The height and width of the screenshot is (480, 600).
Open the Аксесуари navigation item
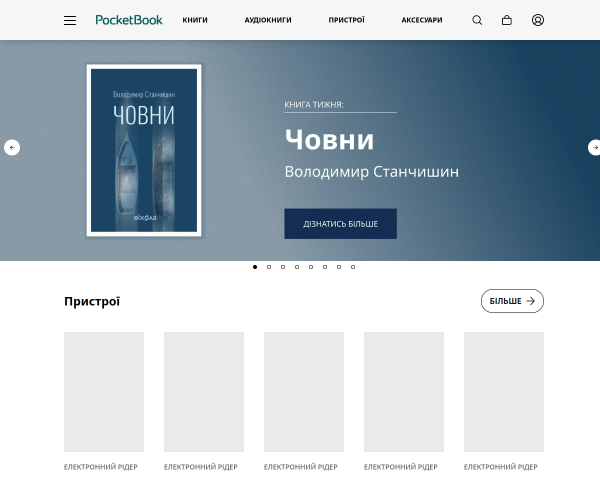[x=422, y=20]
